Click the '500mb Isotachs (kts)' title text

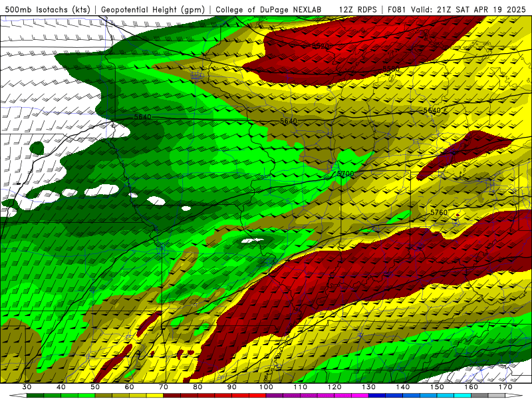tap(47, 9)
